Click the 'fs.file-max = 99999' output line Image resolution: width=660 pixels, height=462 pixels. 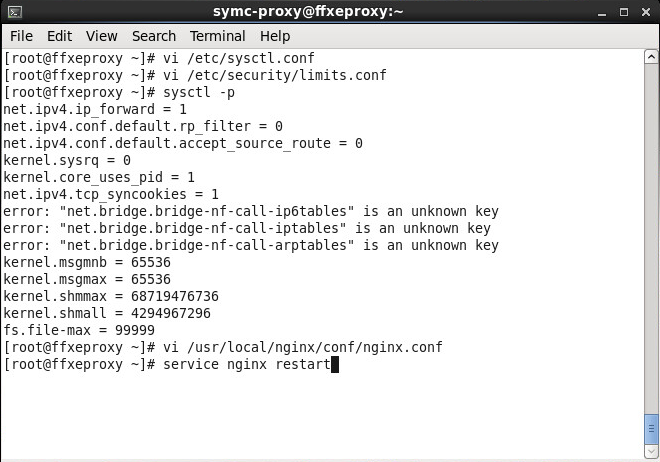tap(79, 331)
